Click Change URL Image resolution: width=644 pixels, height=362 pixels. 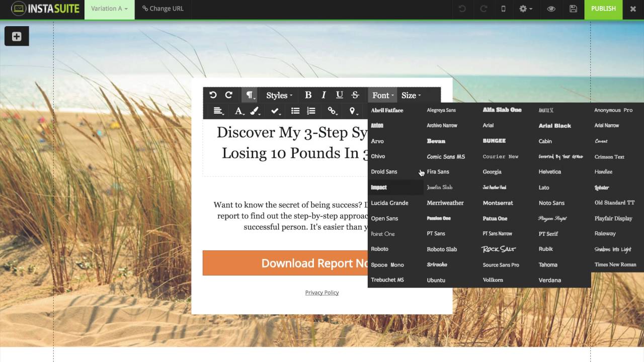click(163, 9)
